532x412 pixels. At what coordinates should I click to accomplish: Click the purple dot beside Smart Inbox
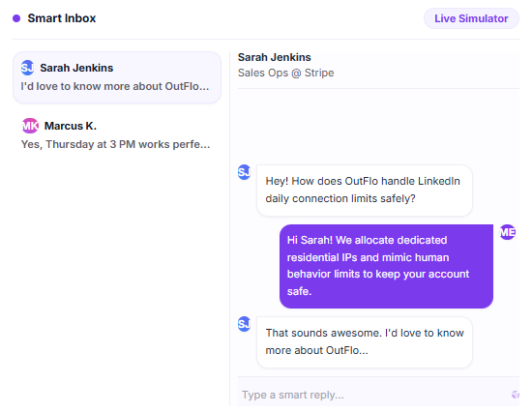(16, 18)
